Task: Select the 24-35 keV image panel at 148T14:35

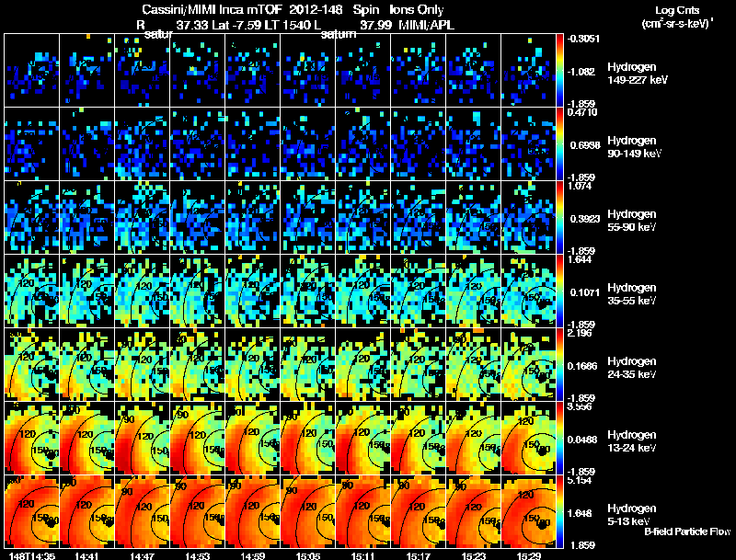Action: (x=32, y=365)
